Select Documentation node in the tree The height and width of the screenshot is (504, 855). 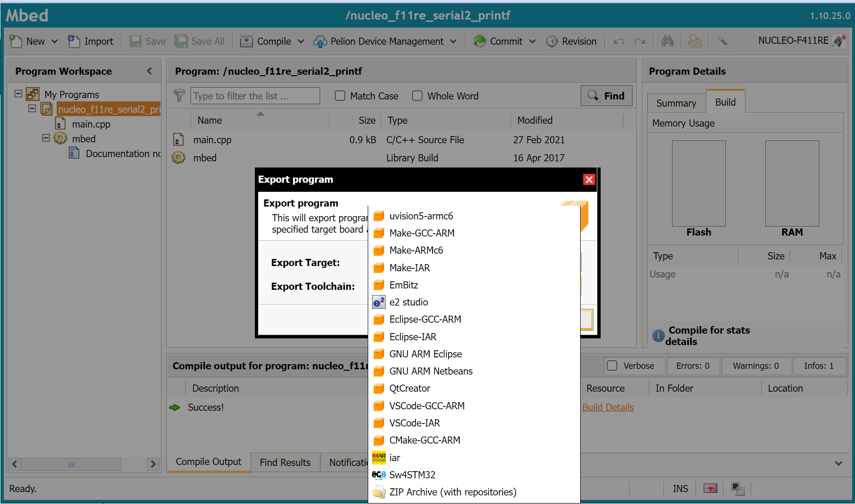point(123,154)
